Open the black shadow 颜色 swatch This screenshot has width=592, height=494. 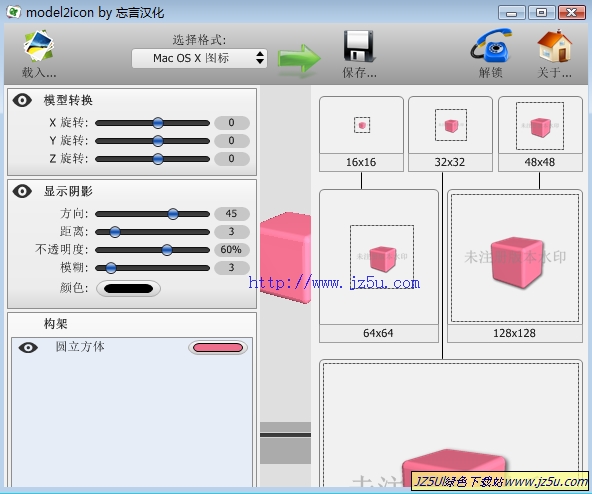pos(128,289)
